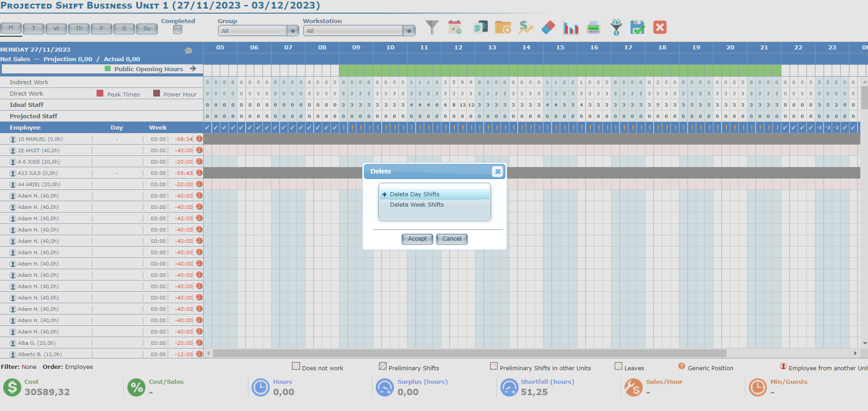Click the Employee column header
868x411 pixels.
pos(25,127)
